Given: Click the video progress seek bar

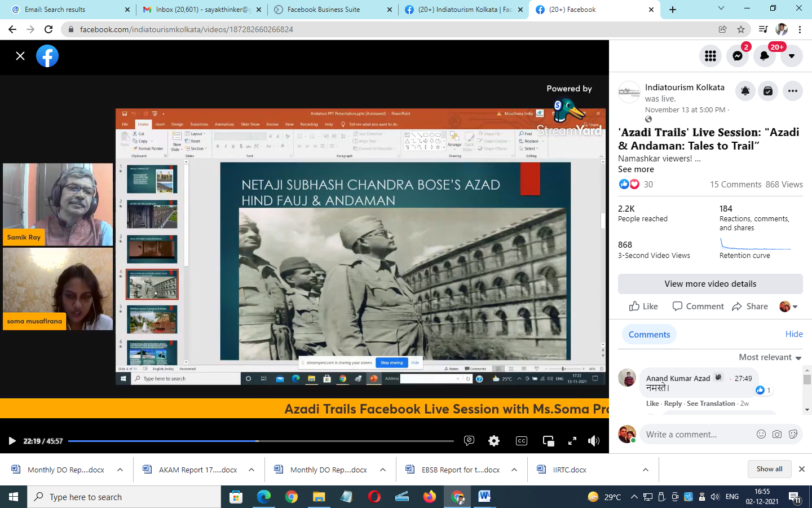Looking at the screenshot, I should [261, 441].
